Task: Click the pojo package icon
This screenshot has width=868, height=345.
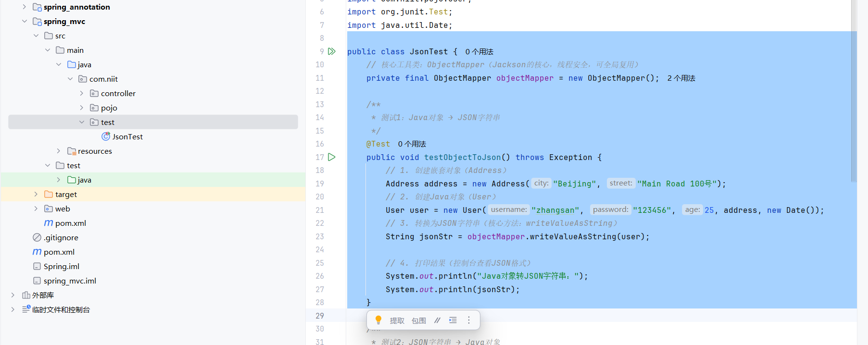Action: 94,108
